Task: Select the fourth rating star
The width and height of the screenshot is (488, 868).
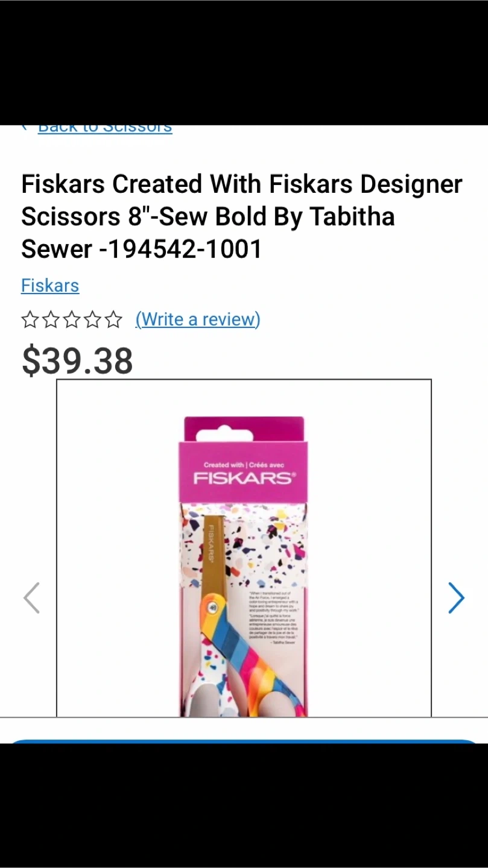Action: coord(92,319)
